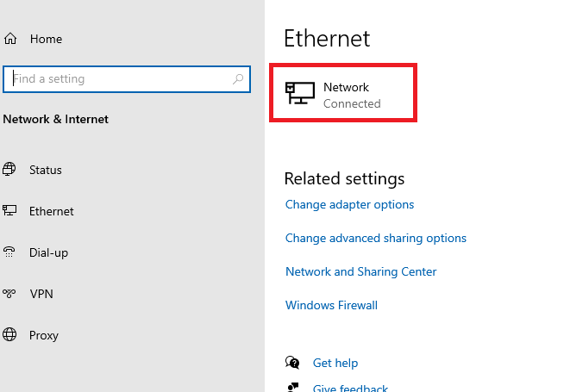The image size is (570, 392).
Task: Open Windows Firewall link
Action: point(331,305)
